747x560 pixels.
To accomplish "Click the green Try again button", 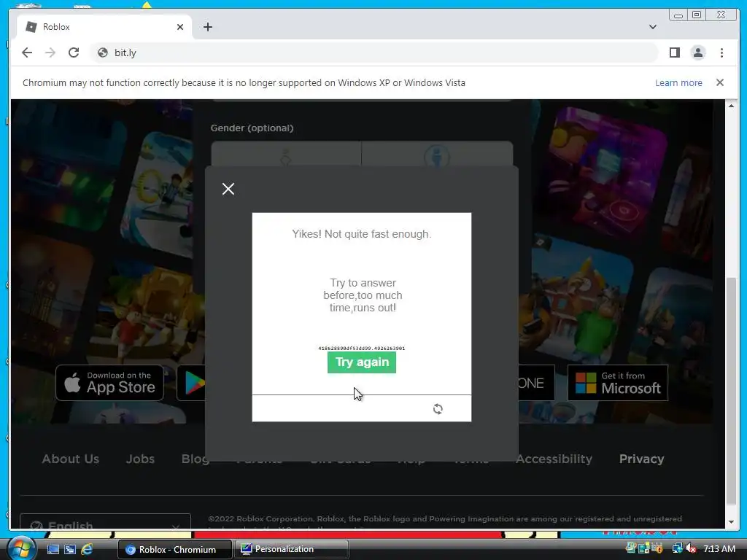I will [x=362, y=362].
